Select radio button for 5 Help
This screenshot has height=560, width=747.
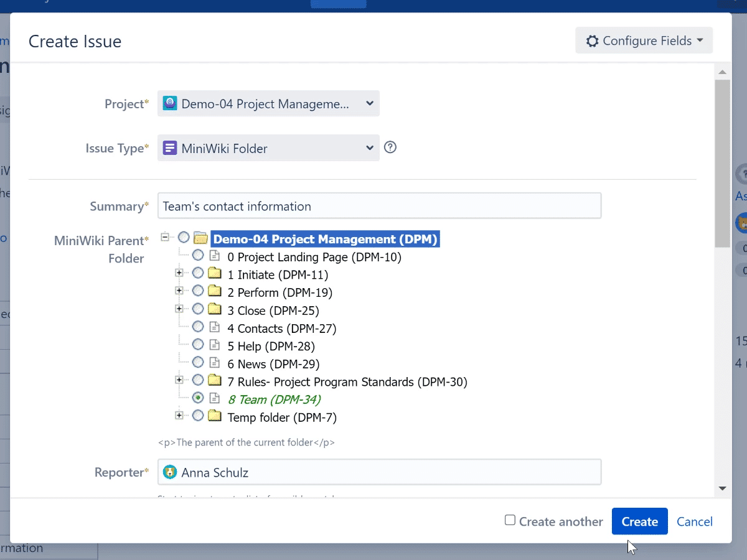198,344
